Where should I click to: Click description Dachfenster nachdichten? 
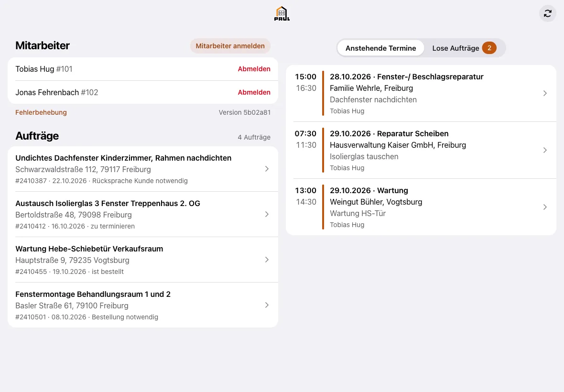tap(373, 99)
